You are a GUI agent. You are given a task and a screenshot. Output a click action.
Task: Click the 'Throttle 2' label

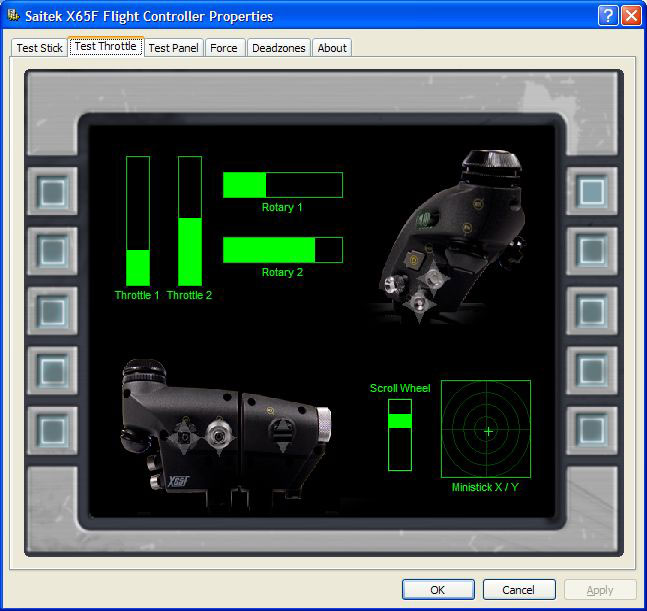tap(189, 295)
